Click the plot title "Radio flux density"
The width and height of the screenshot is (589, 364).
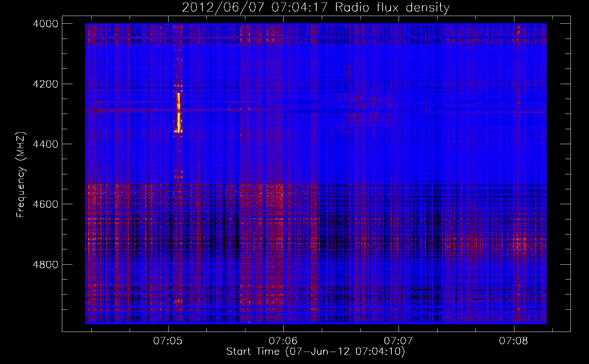[x=392, y=8]
